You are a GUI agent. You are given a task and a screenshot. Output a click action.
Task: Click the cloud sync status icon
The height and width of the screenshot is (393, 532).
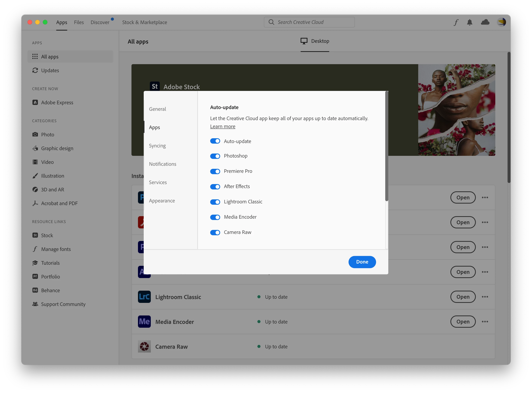point(485,22)
